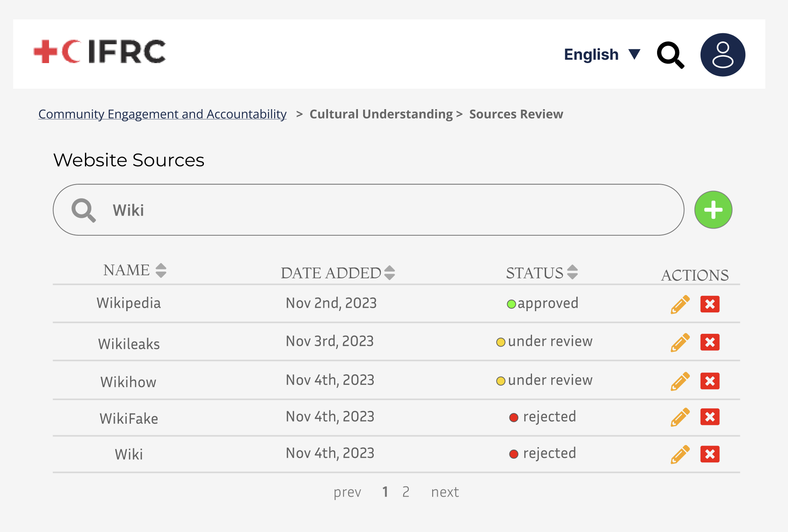Click the ACTIONS column header
Image resolution: width=788 pixels, height=532 pixels.
[695, 275]
